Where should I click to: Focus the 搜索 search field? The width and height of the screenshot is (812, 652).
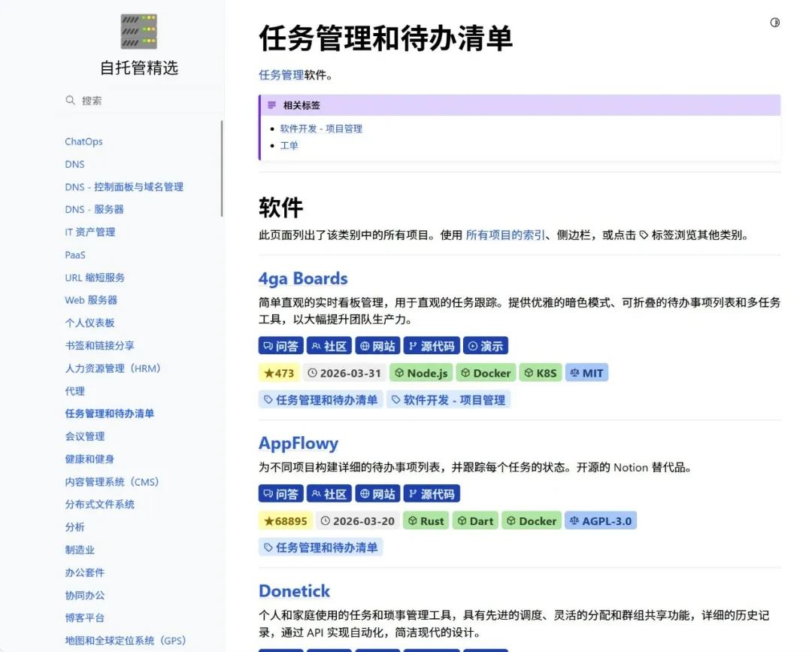(139, 101)
